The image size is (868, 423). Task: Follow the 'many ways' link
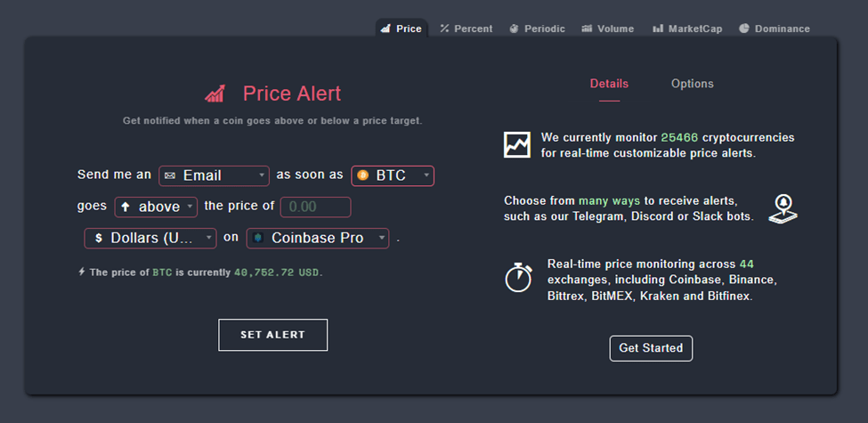point(610,200)
